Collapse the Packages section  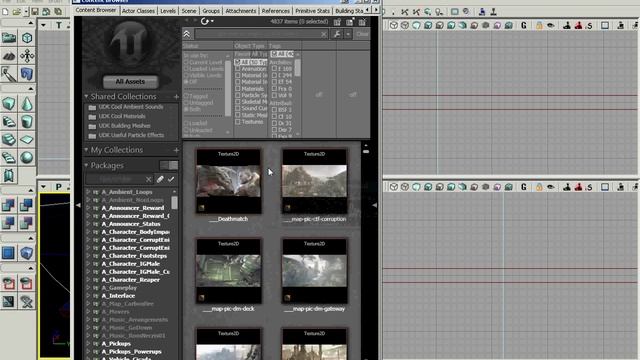(x=86, y=165)
